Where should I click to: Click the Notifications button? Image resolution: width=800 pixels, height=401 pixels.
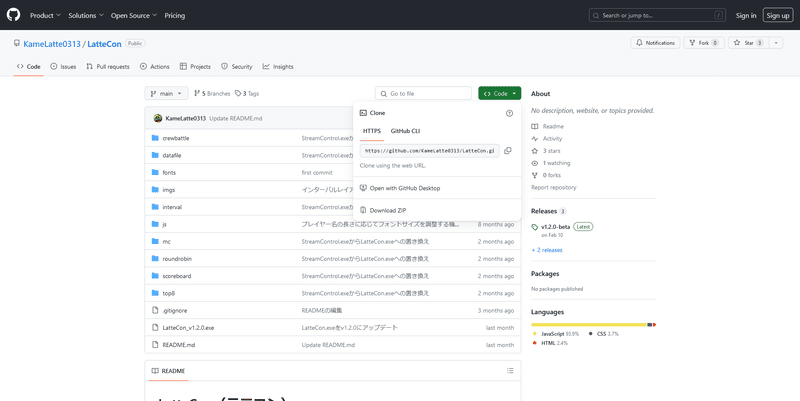coord(656,43)
